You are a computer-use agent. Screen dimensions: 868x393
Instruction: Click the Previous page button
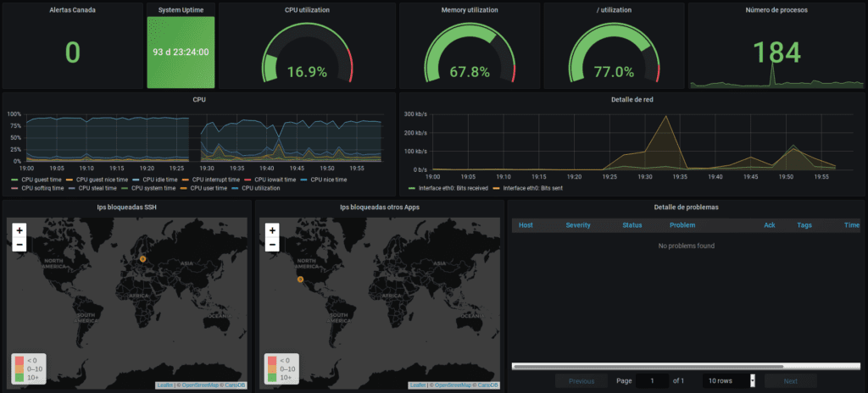pos(581,381)
